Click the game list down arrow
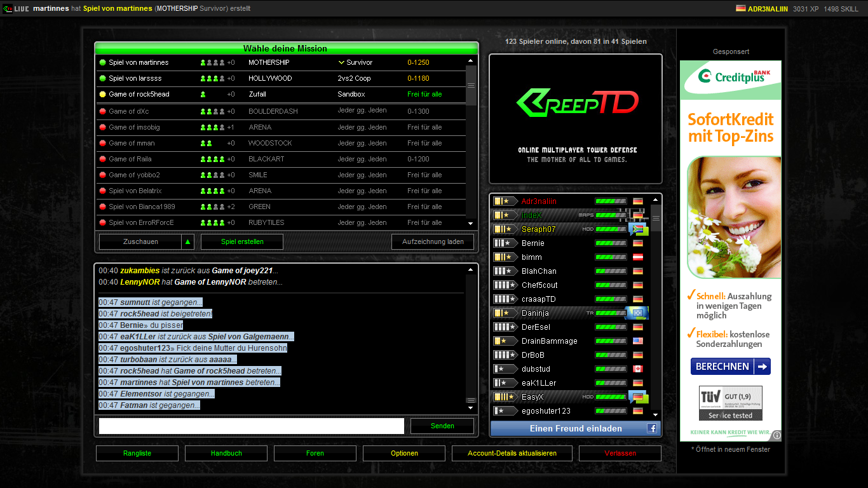This screenshot has width=868, height=488. [471, 224]
